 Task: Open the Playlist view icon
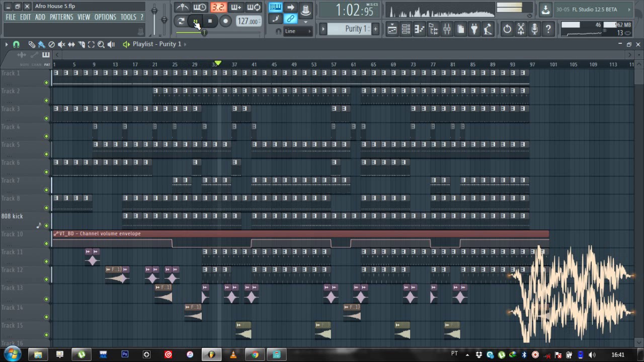point(392,29)
